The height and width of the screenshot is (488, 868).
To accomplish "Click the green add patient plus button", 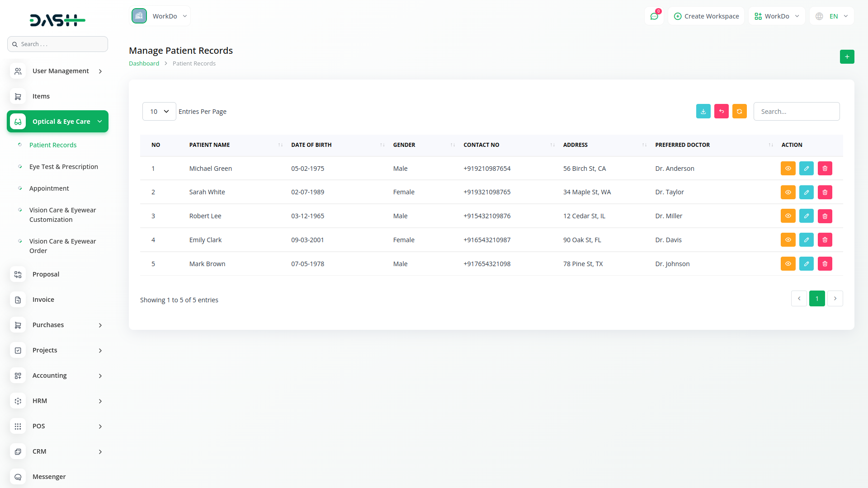I will (847, 56).
